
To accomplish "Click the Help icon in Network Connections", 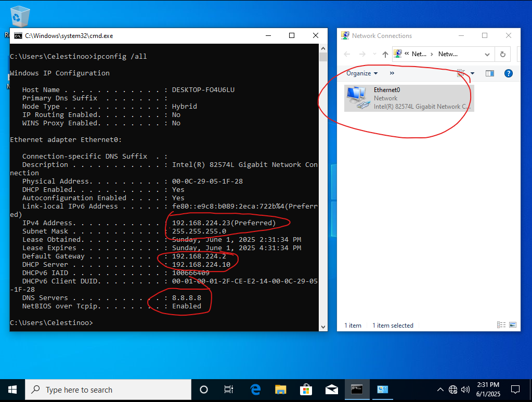I will [509, 73].
